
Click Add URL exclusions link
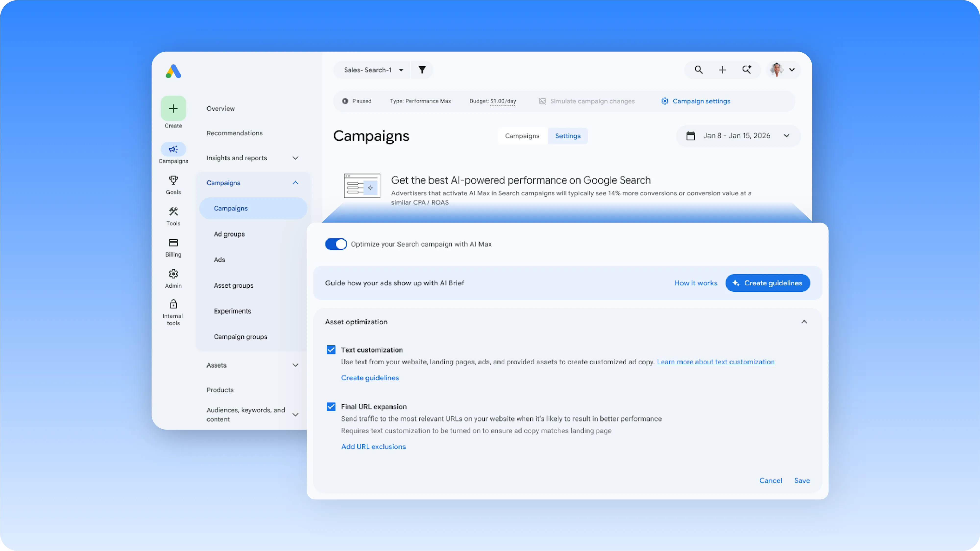[373, 447]
